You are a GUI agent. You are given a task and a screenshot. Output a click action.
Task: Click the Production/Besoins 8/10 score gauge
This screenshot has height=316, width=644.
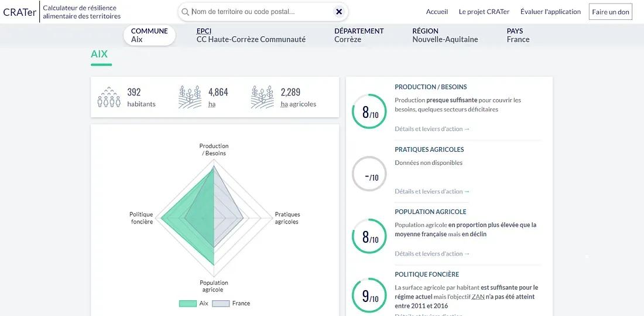(x=369, y=111)
